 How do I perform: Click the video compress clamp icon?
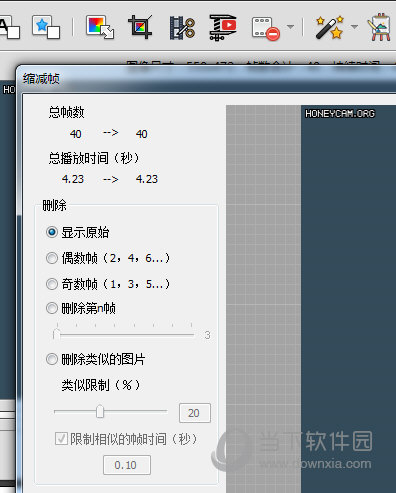click(223, 27)
